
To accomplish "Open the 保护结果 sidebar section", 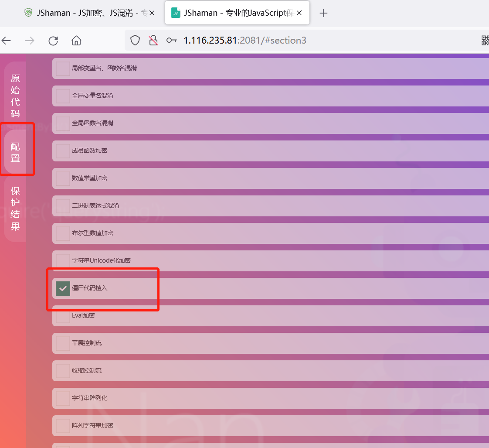I will coord(15,208).
